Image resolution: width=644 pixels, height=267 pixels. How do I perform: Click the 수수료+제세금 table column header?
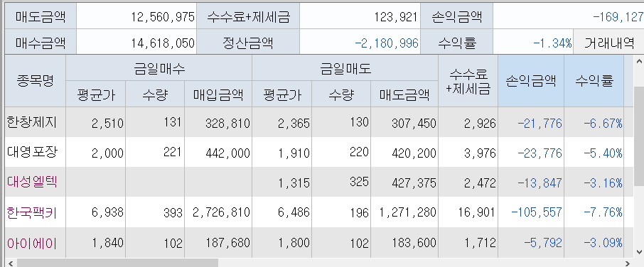pos(468,81)
